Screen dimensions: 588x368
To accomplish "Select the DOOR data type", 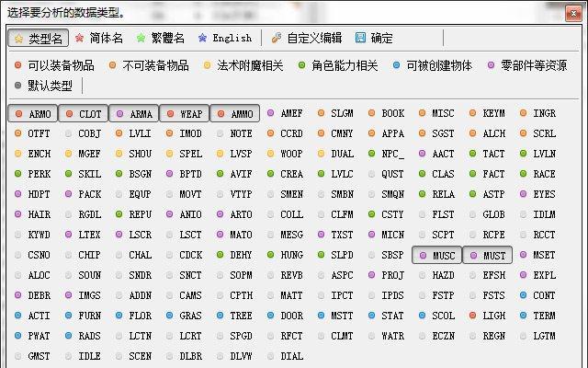I will [x=286, y=316].
